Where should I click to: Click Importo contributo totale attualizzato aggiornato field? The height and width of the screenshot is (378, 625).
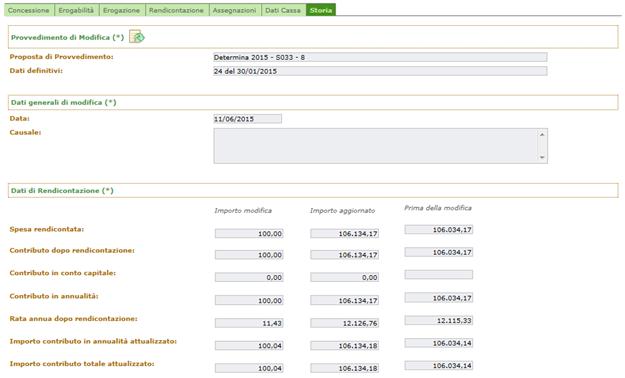345,368
